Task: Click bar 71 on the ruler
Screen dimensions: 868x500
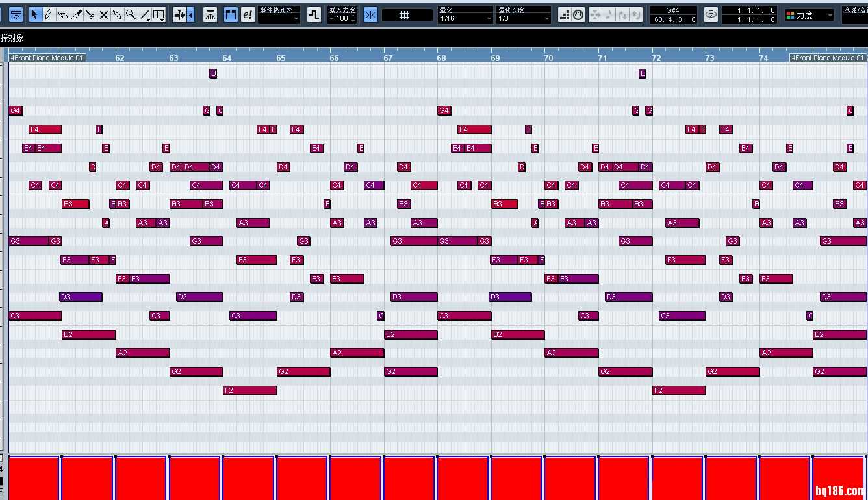Action: (x=602, y=58)
